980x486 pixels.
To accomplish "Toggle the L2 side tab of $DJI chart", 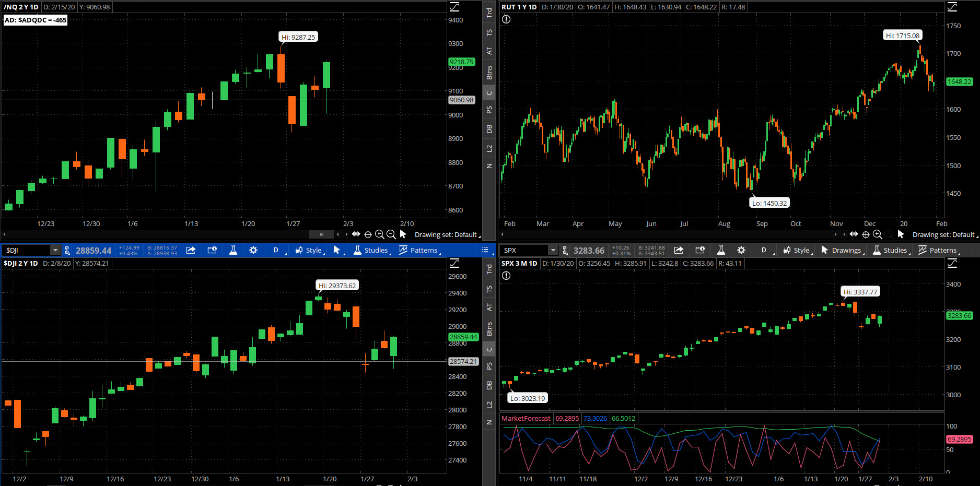I will (489, 405).
